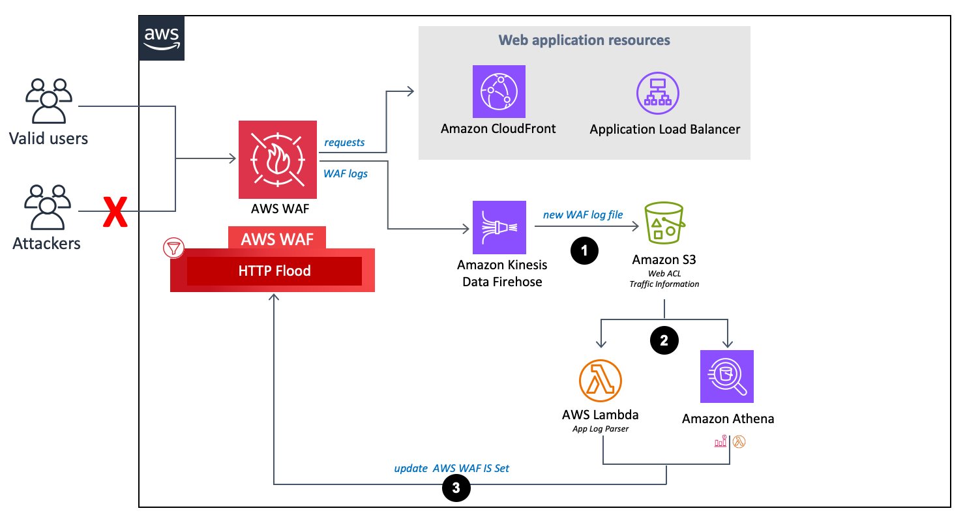Click the update AWS WAF IS Set link
The image size is (980, 532).
452,468
